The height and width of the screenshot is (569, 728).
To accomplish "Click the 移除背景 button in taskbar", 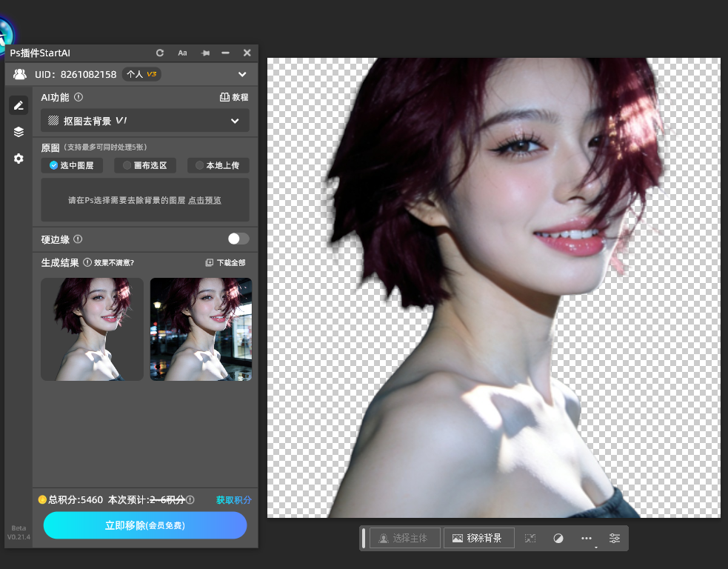I will coord(478,538).
